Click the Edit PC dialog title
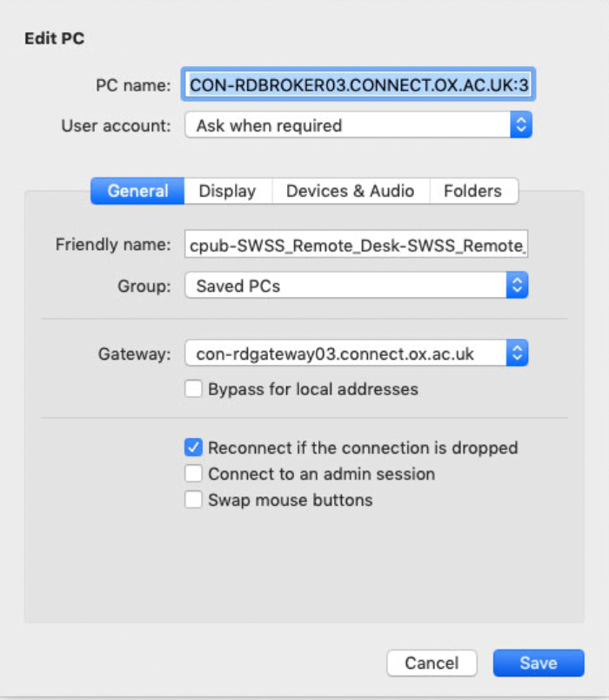 (54, 37)
